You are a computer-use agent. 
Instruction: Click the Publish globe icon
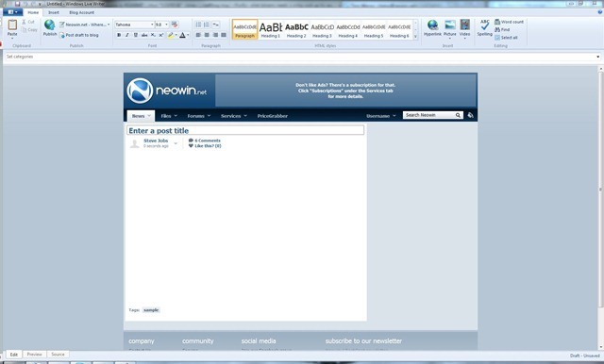click(x=49, y=25)
